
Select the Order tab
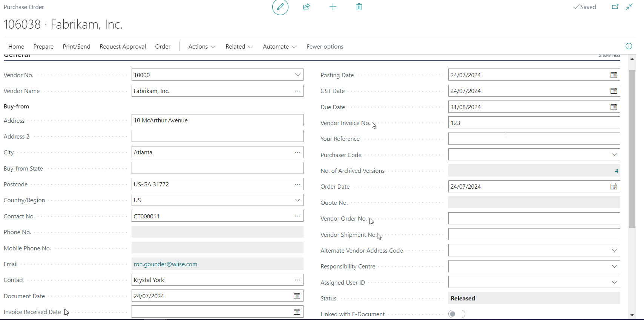pyautogui.click(x=163, y=46)
